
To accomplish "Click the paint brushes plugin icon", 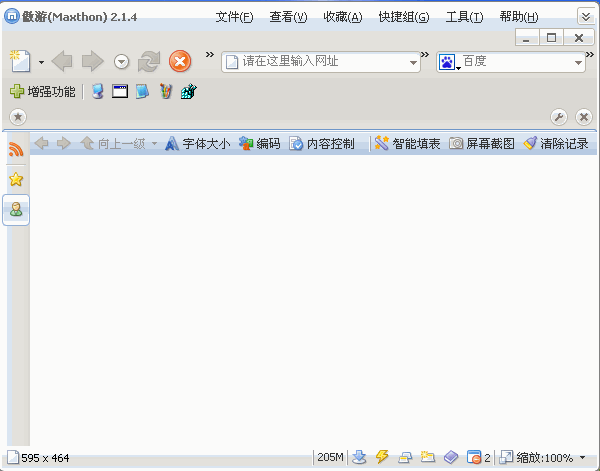I will [166, 91].
